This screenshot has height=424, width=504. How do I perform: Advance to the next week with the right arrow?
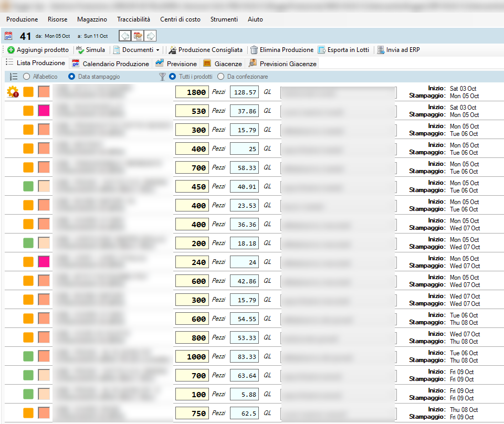click(x=150, y=36)
